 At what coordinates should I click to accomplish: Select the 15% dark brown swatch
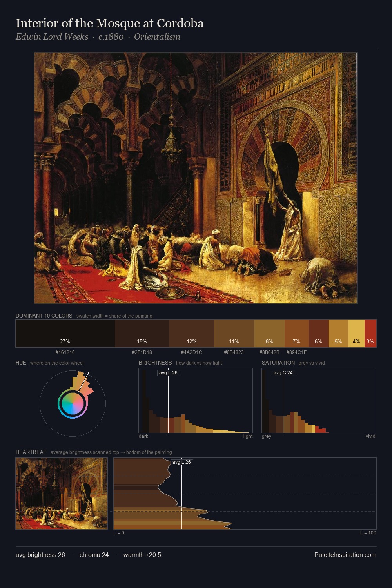pos(142,334)
